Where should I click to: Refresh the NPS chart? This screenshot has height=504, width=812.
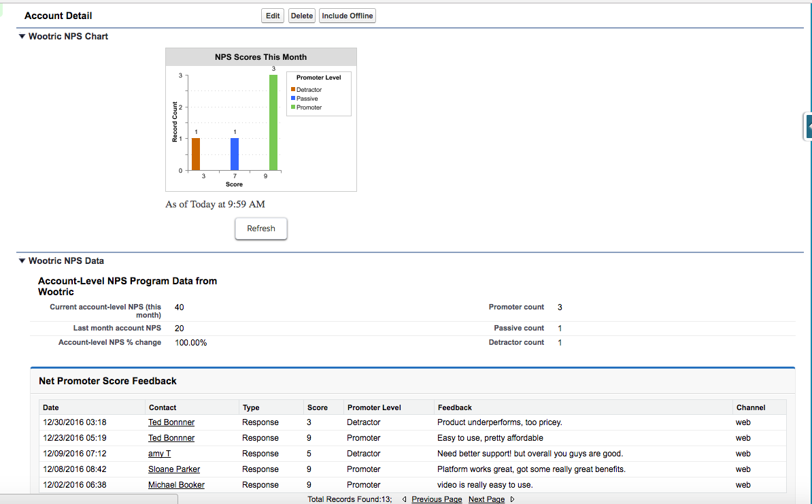(x=261, y=229)
